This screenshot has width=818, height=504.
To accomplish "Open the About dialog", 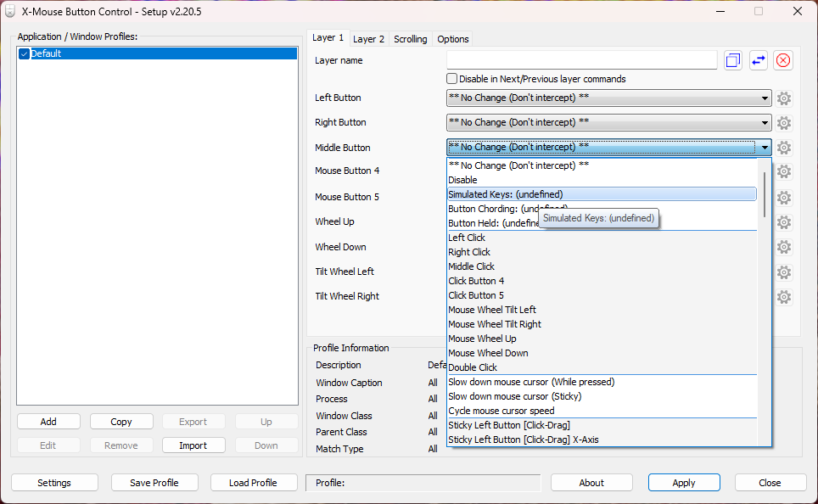I will 591,483.
